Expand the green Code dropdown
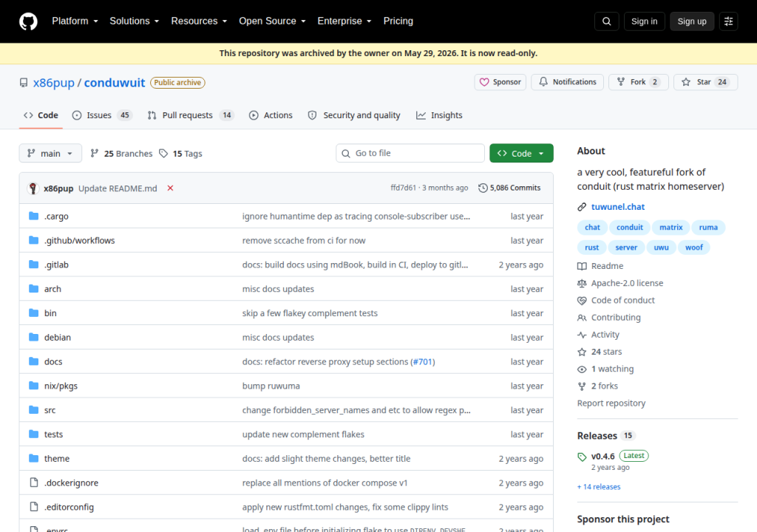757x532 pixels. click(521, 154)
